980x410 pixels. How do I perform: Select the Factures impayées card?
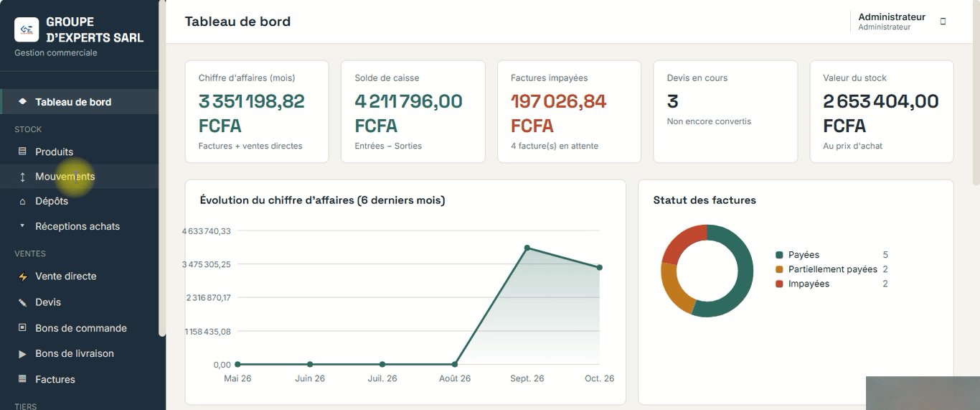click(x=569, y=111)
